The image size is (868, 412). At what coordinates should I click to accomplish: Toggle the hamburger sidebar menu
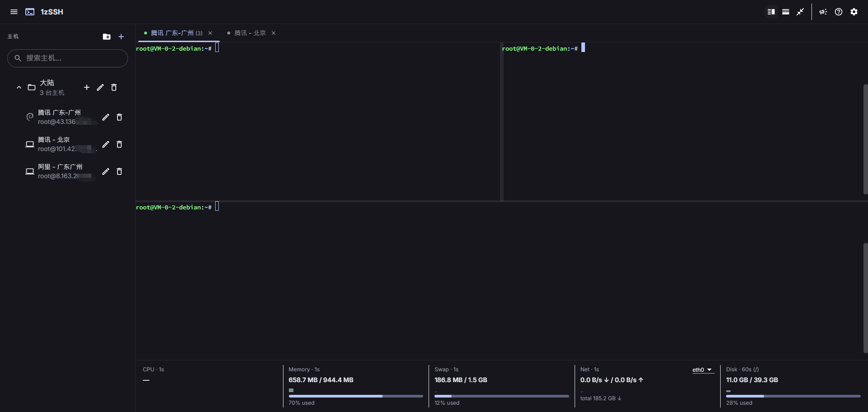point(14,12)
